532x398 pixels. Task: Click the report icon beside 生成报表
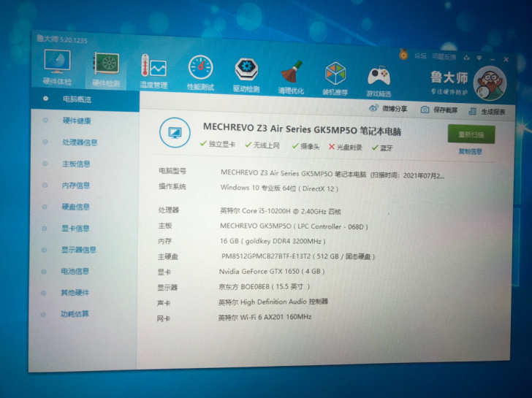(x=472, y=111)
